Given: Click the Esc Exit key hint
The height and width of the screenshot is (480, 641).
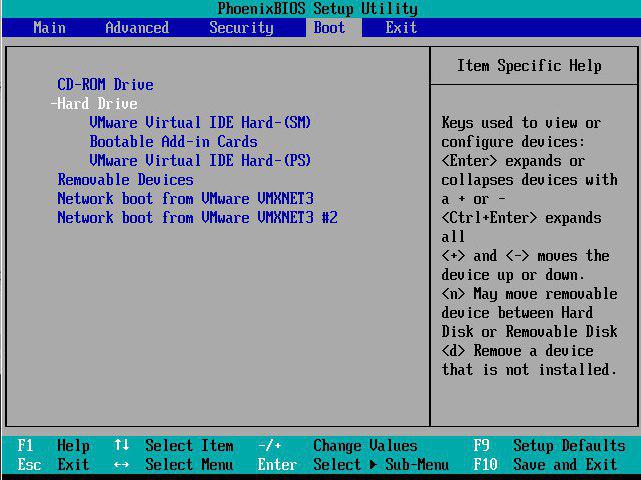Looking at the screenshot, I should pyautogui.click(x=53, y=464).
